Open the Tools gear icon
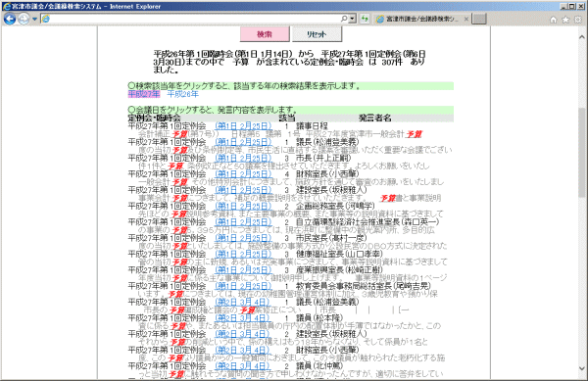Screen dimensions: 588x381 [578, 20]
